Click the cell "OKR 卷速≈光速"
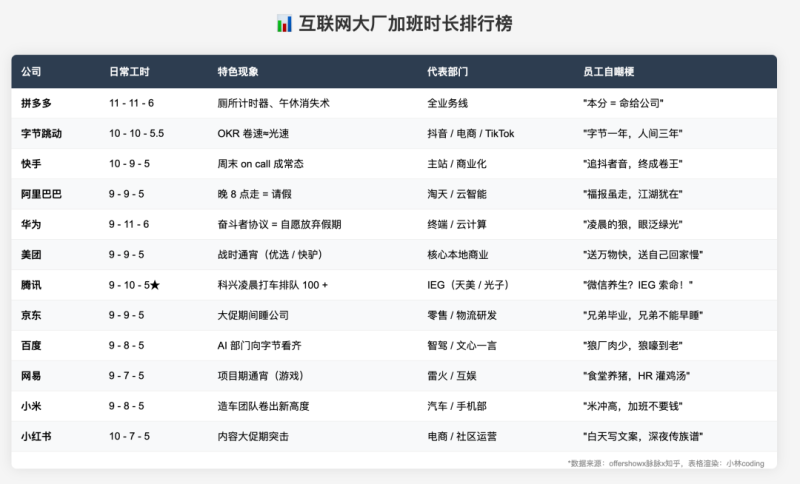Image resolution: width=800 pixels, height=484 pixels. coord(253,134)
